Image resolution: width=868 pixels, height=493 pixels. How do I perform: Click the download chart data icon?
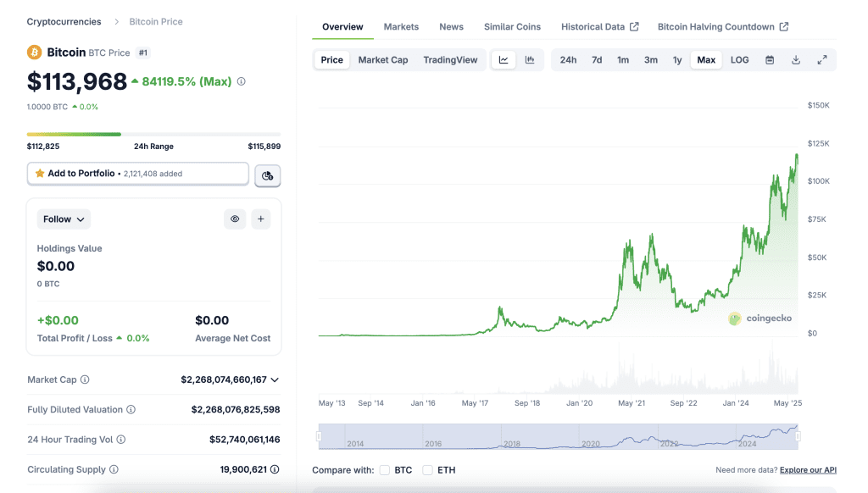pyautogui.click(x=795, y=60)
